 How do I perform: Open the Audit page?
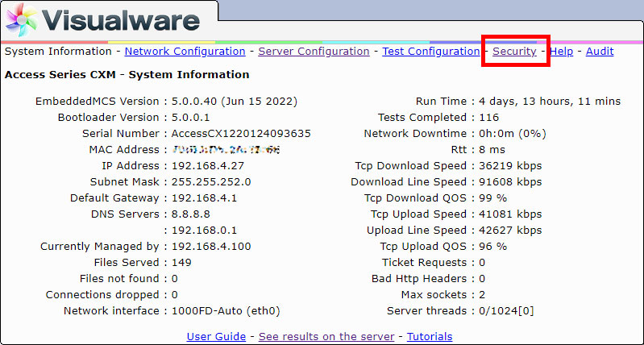[x=600, y=52]
